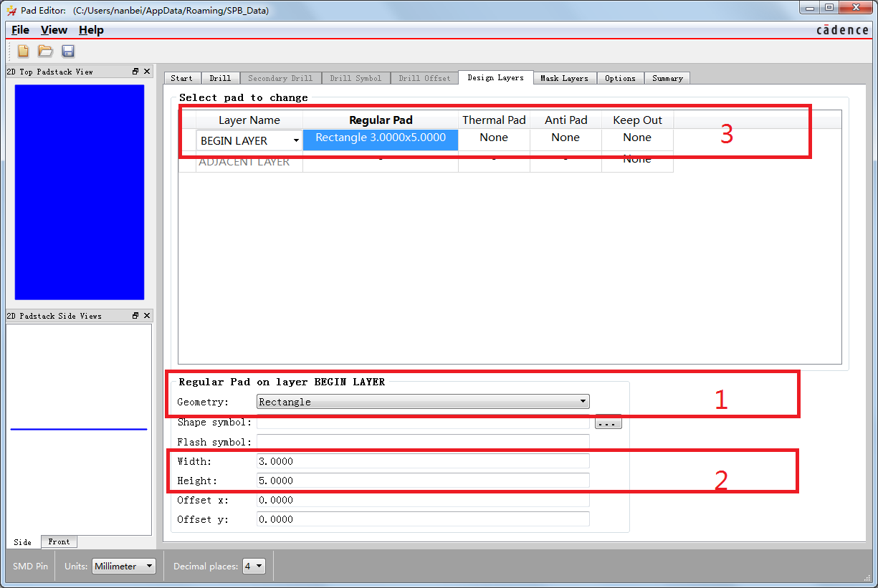Viewport: 878px width, 588px height.
Task: Click the New padstack toolbar icon
Action: (23, 51)
